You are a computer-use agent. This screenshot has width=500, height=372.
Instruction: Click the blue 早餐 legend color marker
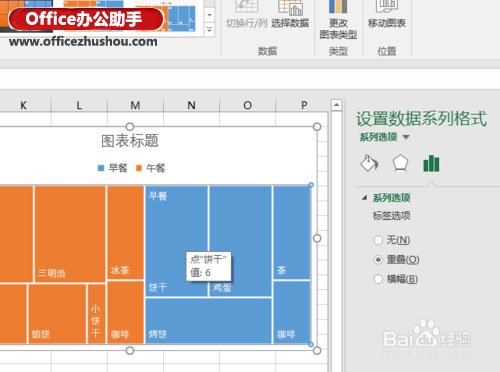[x=101, y=168]
